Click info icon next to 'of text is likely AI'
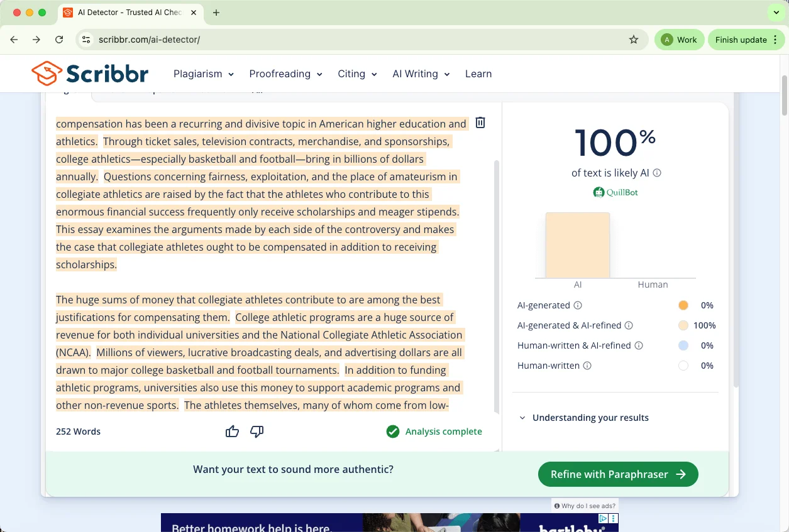 [x=657, y=173]
